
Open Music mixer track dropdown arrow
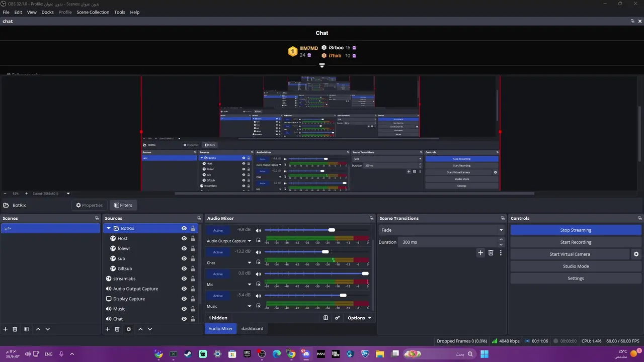click(x=249, y=306)
